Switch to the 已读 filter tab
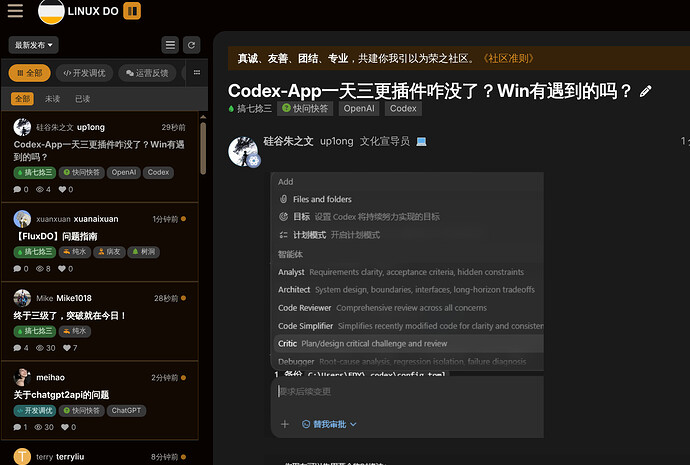The height and width of the screenshot is (465, 690). [x=82, y=99]
